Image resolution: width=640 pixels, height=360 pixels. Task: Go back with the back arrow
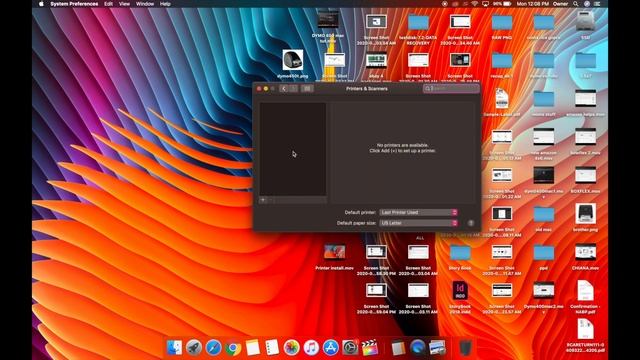click(284, 89)
